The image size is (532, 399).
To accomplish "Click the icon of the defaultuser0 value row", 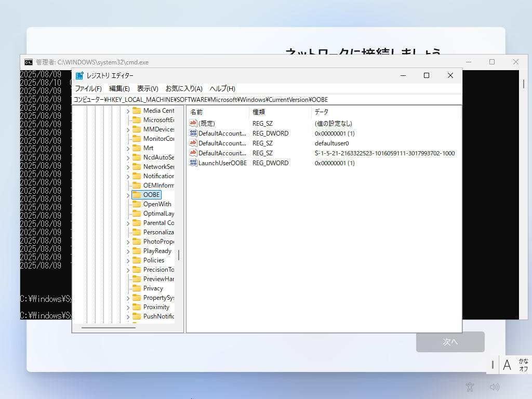I will tap(193, 143).
